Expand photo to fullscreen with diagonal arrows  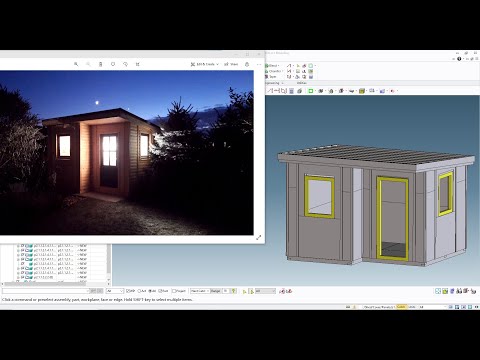[259, 237]
